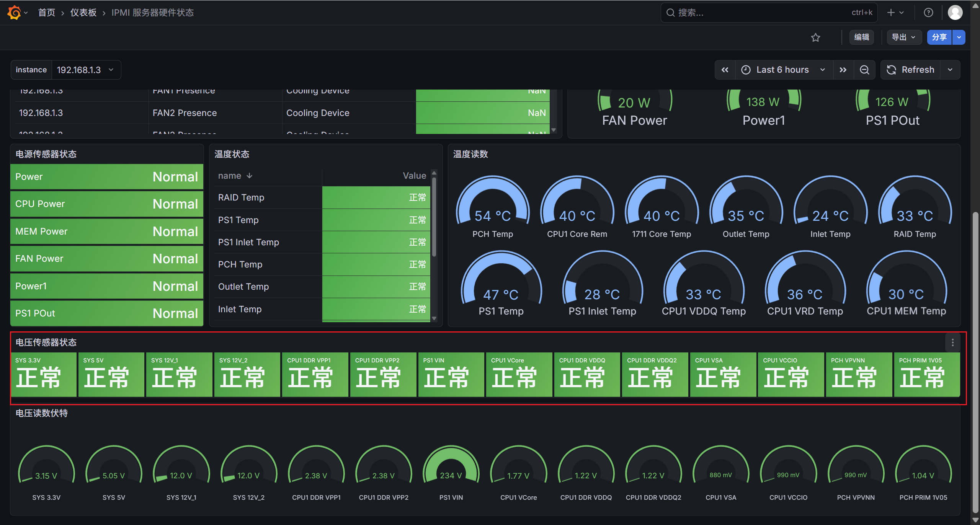
Task: Click the Refresh button
Action: coord(910,70)
